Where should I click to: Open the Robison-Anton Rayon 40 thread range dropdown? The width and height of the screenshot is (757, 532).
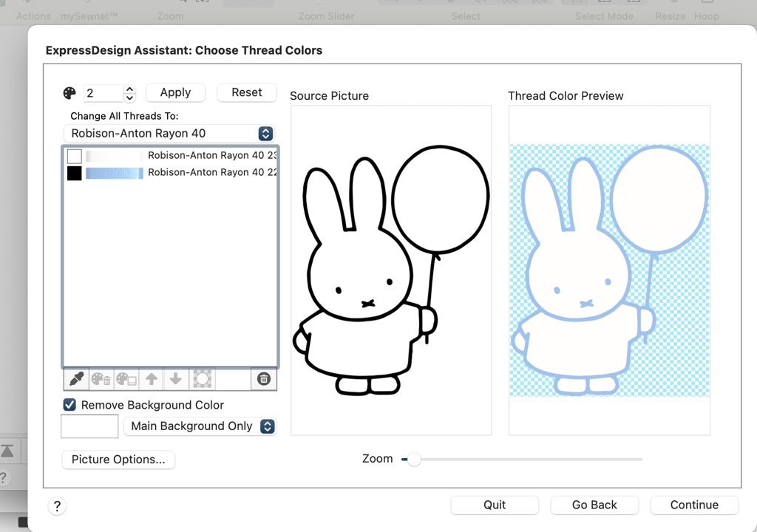(169, 134)
